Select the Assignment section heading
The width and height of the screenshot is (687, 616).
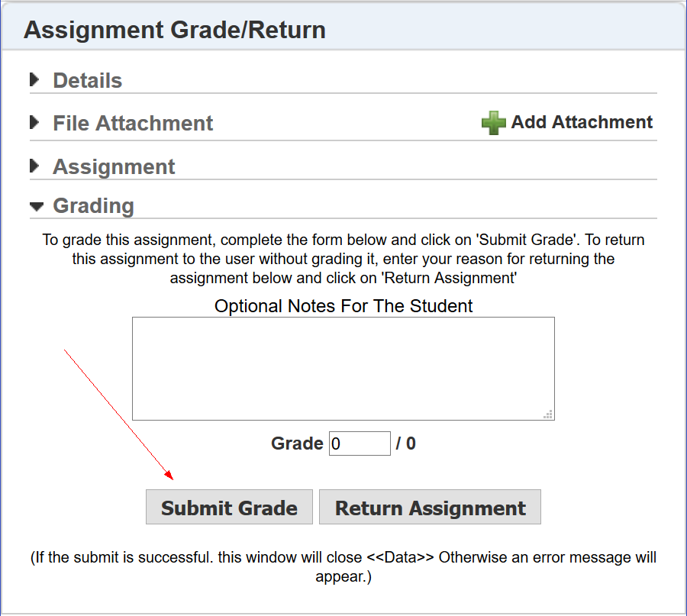point(114,166)
